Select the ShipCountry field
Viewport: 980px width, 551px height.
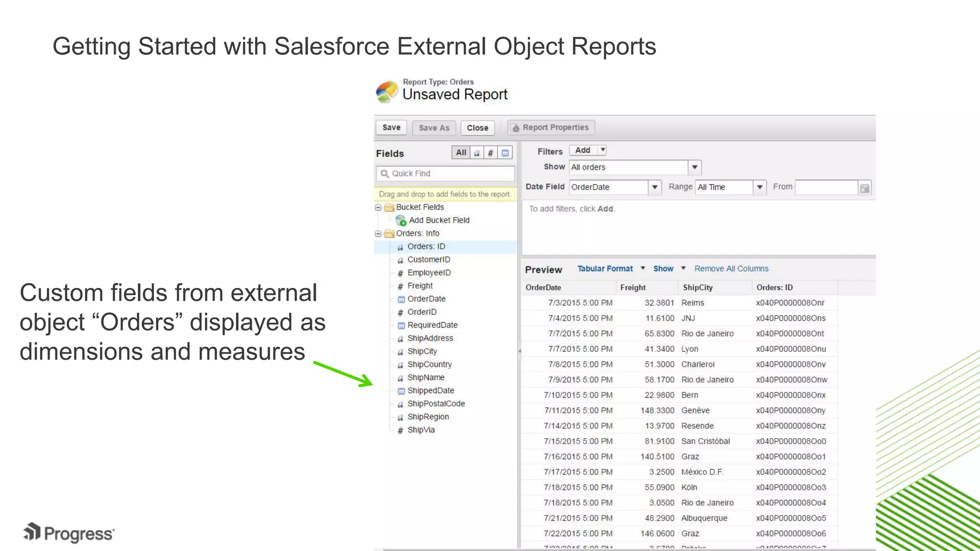click(x=429, y=364)
